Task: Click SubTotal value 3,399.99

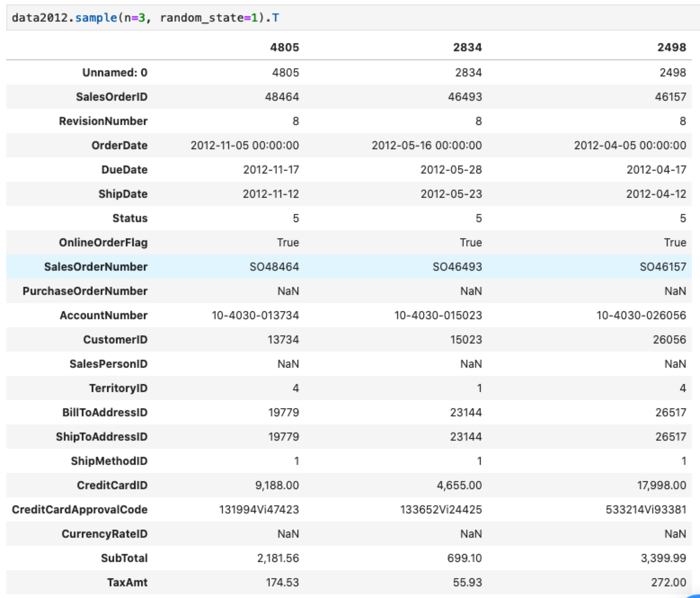Action: [x=664, y=558]
